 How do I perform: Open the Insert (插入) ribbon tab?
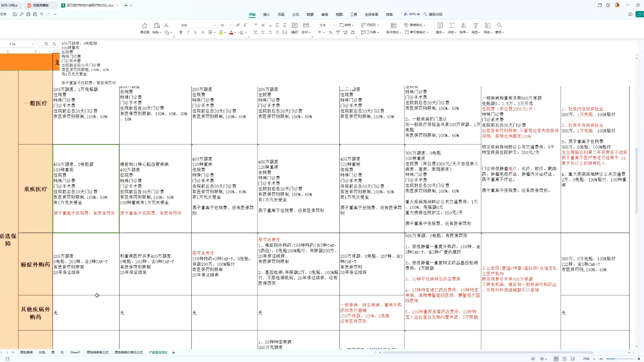point(266,14)
